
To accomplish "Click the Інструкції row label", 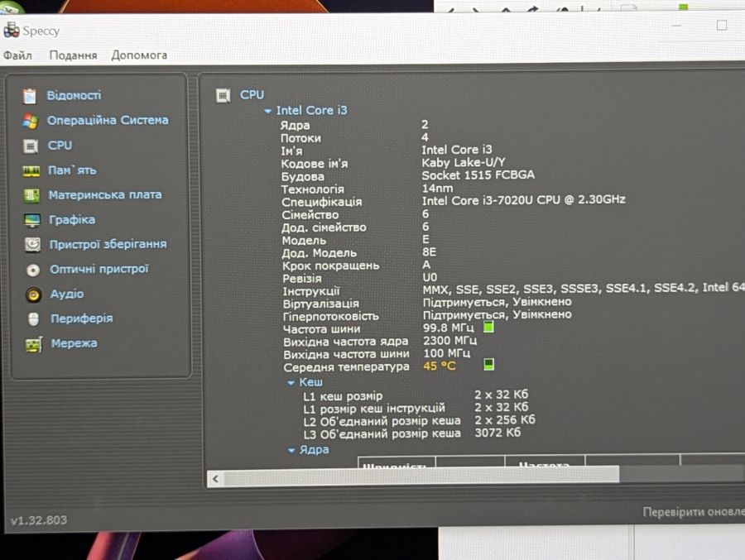I will [311, 291].
